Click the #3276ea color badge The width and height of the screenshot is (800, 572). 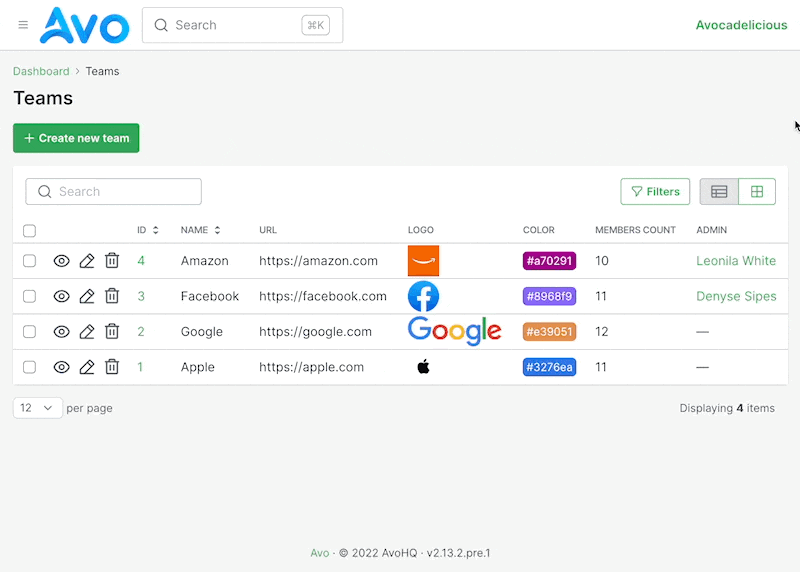coord(549,367)
